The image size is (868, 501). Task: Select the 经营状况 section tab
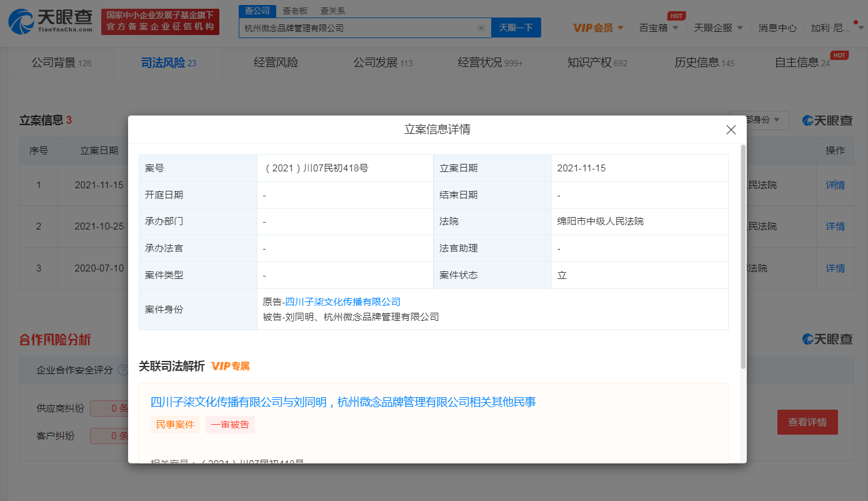pos(490,63)
